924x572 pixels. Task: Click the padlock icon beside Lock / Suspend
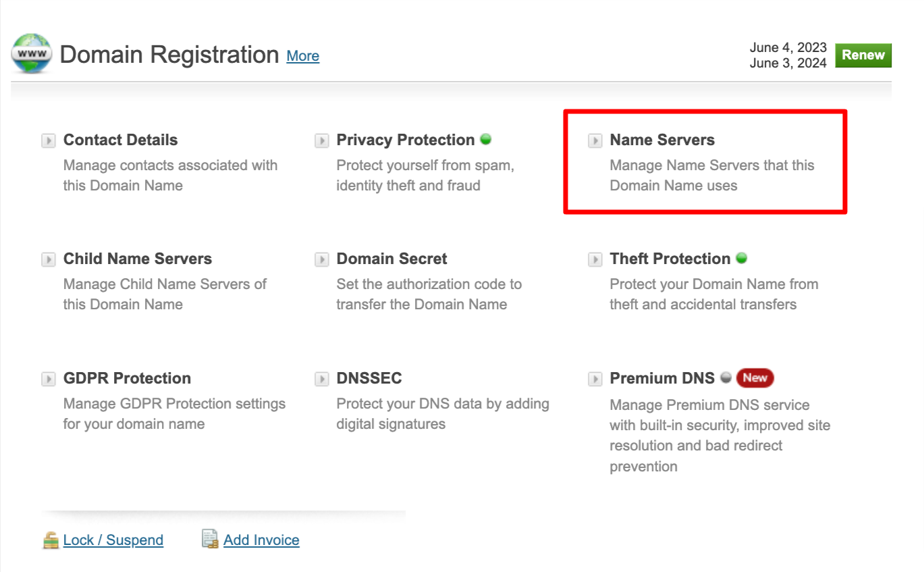coord(51,540)
